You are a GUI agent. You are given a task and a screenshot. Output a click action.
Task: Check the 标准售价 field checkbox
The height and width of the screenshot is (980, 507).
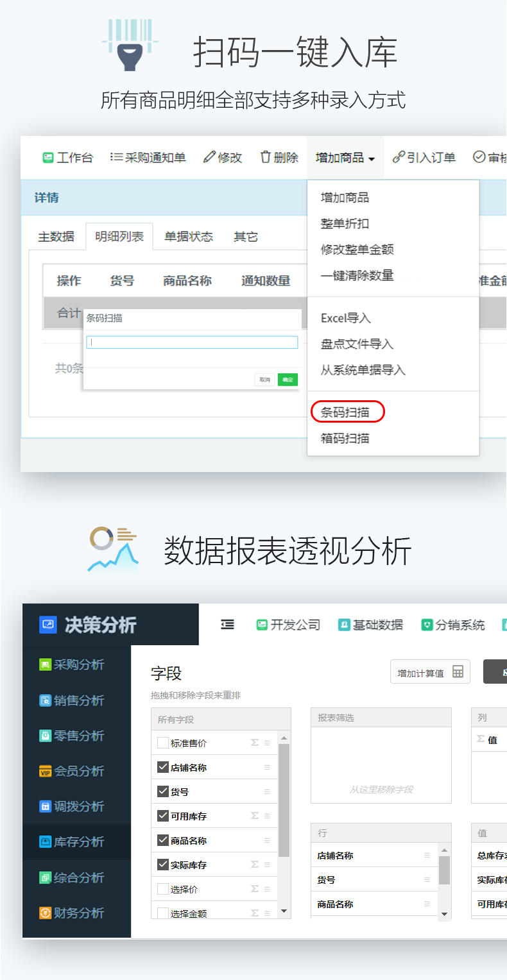pos(163,743)
